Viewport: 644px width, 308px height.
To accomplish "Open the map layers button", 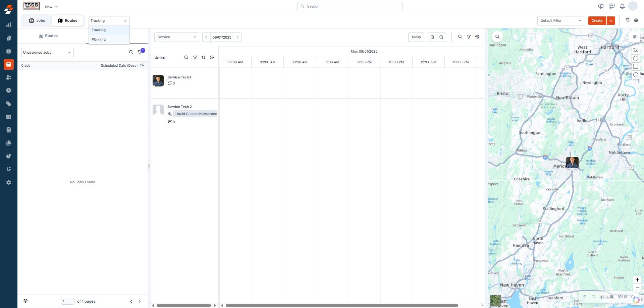I will pyautogui.click(x=634, y=37).
